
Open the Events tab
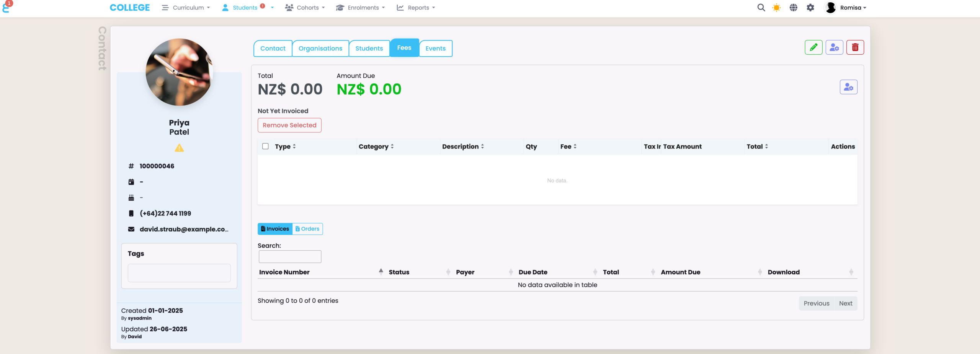pyautogui.click(x=435, y=49)
